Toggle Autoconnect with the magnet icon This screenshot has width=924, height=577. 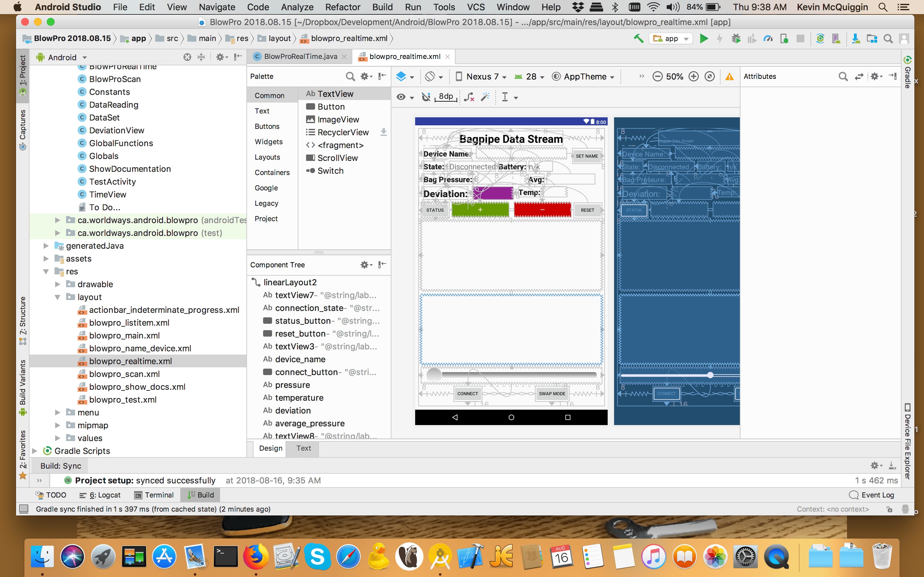425,96
